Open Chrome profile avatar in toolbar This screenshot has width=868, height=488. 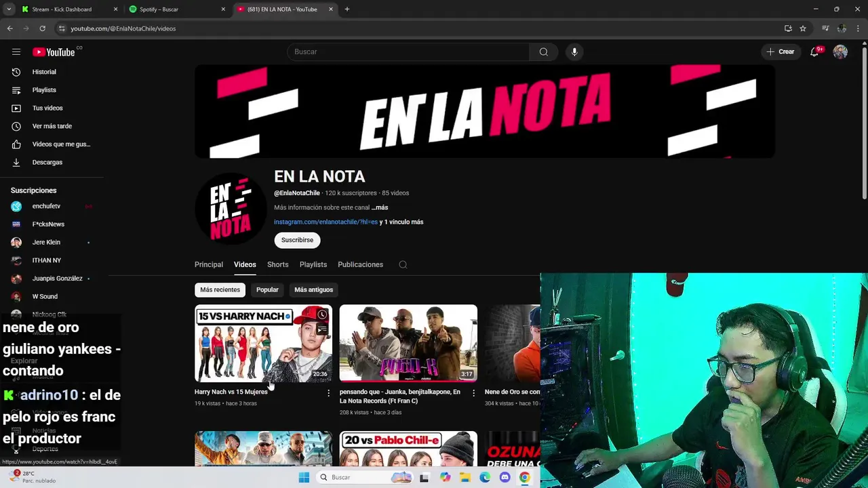pos(842,28)
